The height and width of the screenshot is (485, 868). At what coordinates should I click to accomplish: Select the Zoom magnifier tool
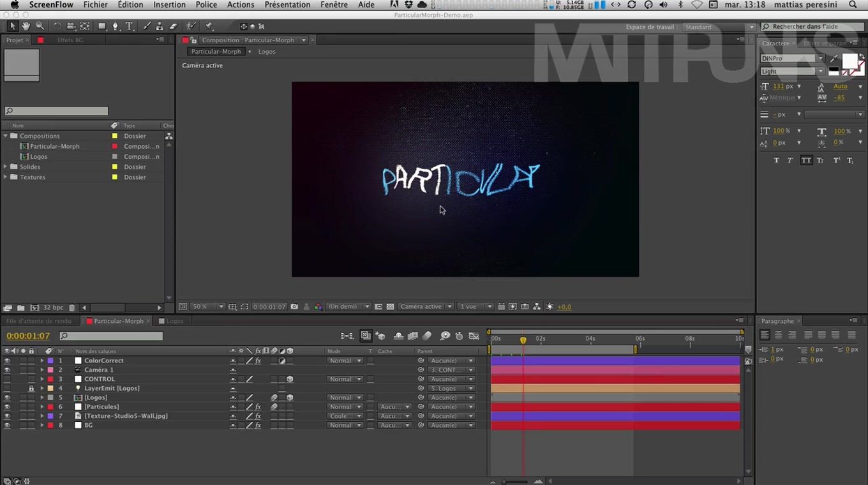40,26
